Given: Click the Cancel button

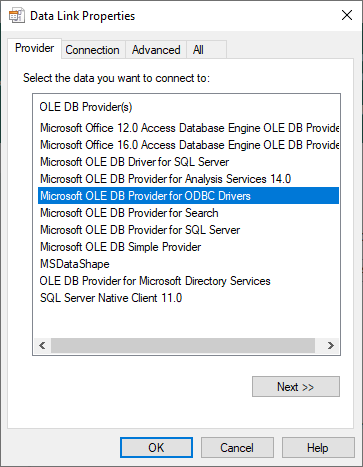Looking at the screenshot, I should click(237, 447).
